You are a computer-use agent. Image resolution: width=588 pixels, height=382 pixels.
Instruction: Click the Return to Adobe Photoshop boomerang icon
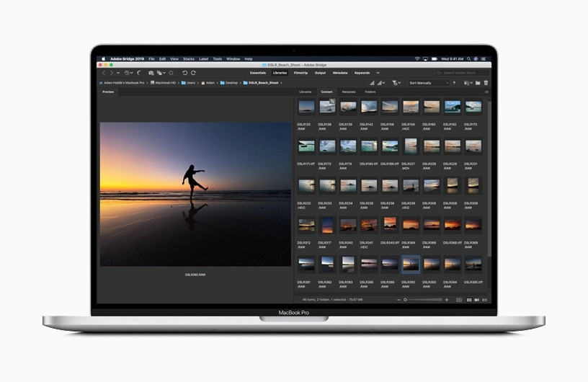click(139, 73)
